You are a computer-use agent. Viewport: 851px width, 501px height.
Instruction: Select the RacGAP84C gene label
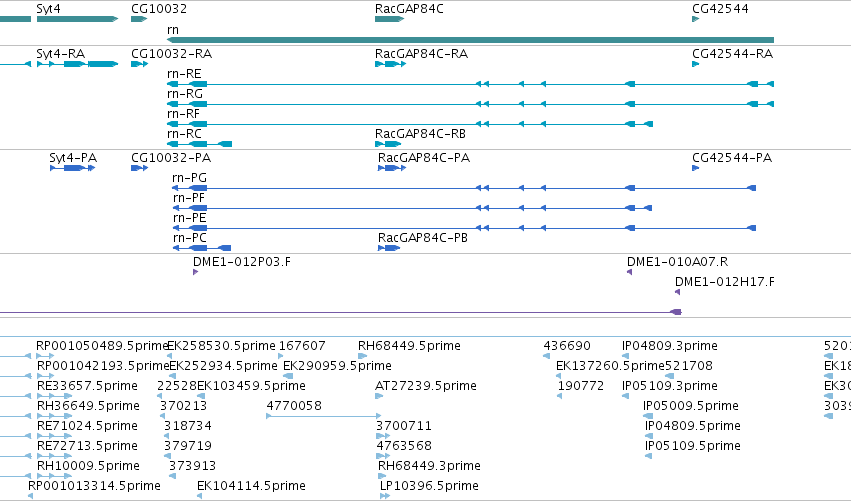coord(409,9)
